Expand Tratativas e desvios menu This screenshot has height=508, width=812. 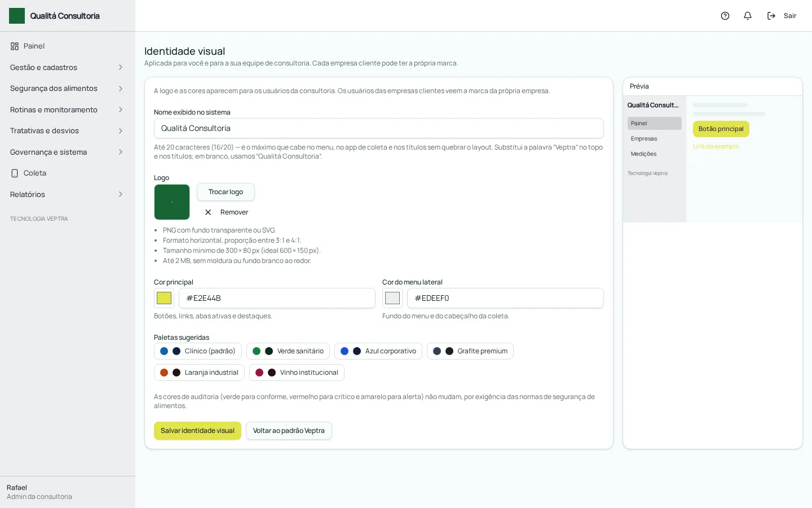click(x=68, y=131)
